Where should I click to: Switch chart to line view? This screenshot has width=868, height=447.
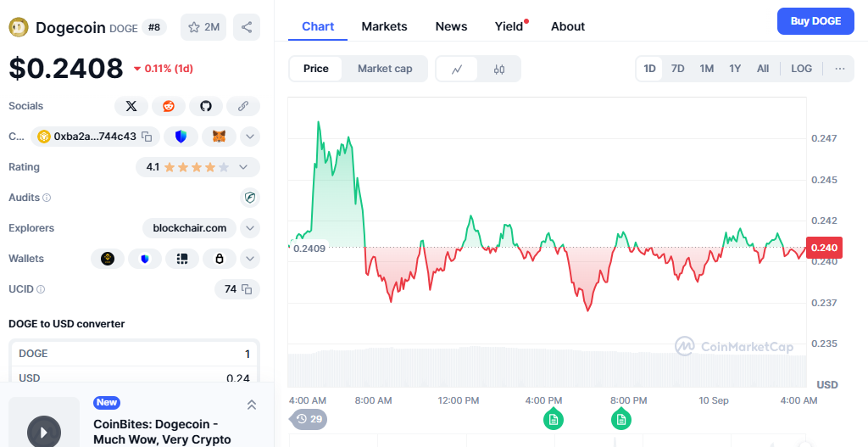tap(457, 69)
